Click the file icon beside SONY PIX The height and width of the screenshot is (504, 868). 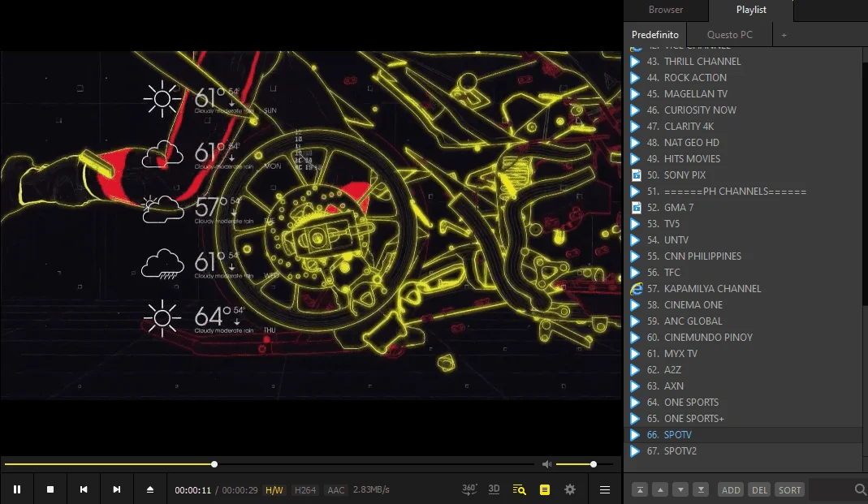tap(636, 174)
